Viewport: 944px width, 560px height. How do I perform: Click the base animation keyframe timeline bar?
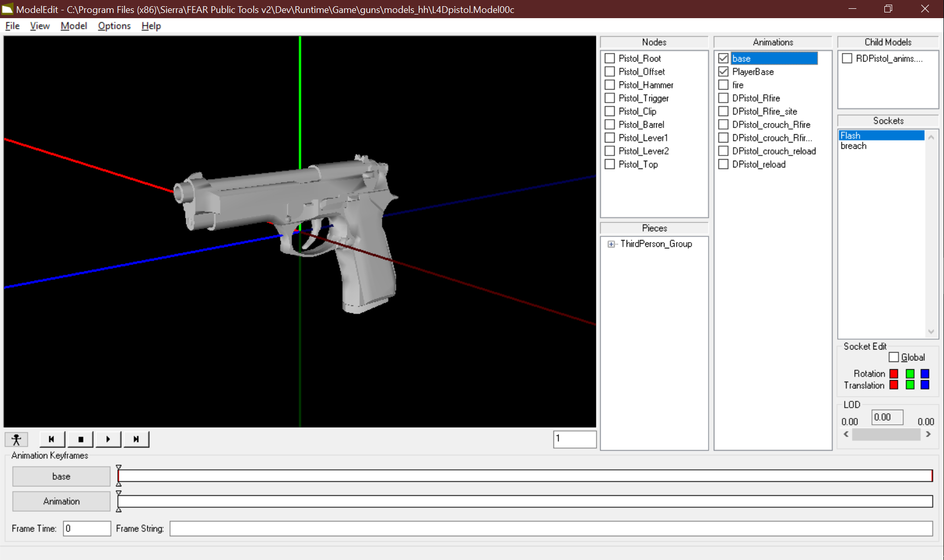525,476
